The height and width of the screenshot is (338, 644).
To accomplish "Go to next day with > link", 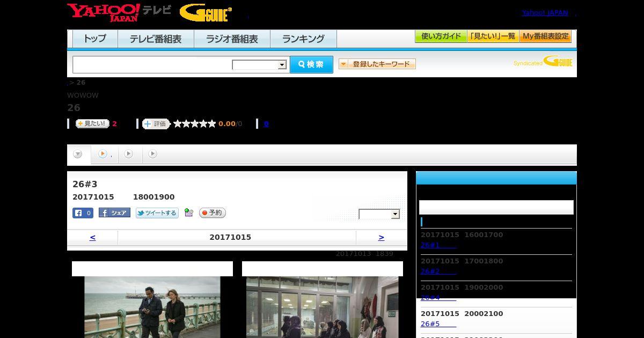I will pyautogui.click(x=382, y=237).
